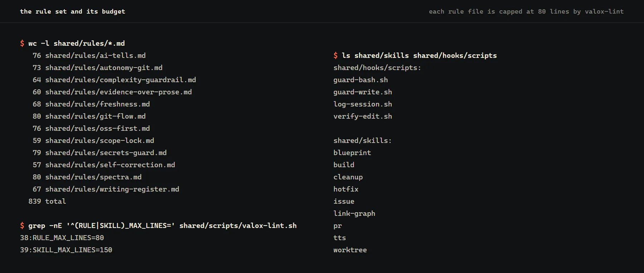Select the file name 'verify-edit.sh'
The width and height of the screenshot is (644, 273).
coord(363,116)
